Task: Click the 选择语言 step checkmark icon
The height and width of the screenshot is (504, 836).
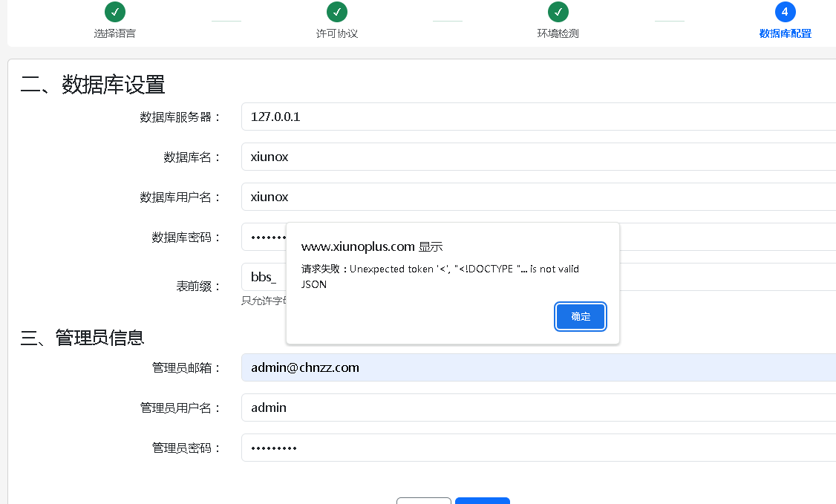Action: (x=114, y=12)
